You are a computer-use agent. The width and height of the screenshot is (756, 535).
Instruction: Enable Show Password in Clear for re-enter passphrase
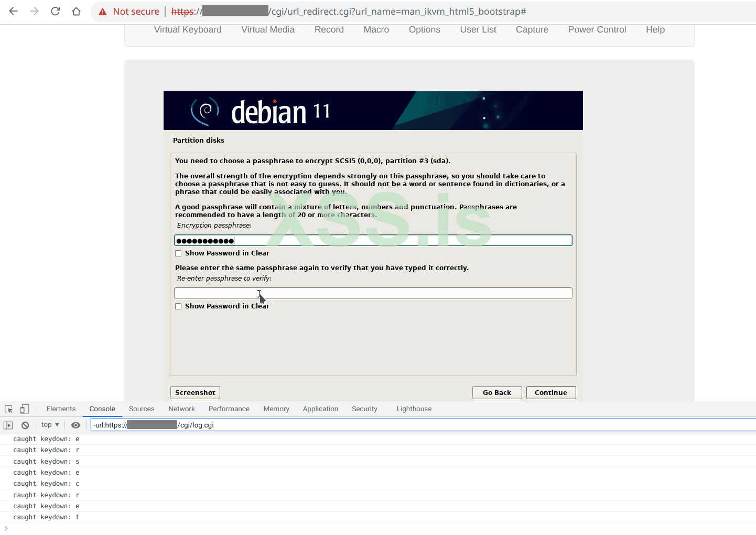pyautogui.click(x=178, y=306)
